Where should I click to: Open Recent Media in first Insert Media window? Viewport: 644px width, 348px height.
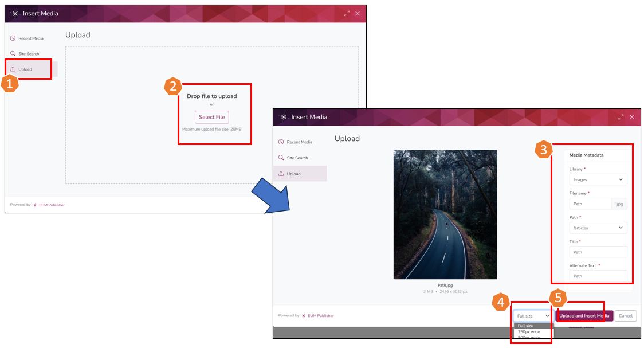[x=31, y=38]
